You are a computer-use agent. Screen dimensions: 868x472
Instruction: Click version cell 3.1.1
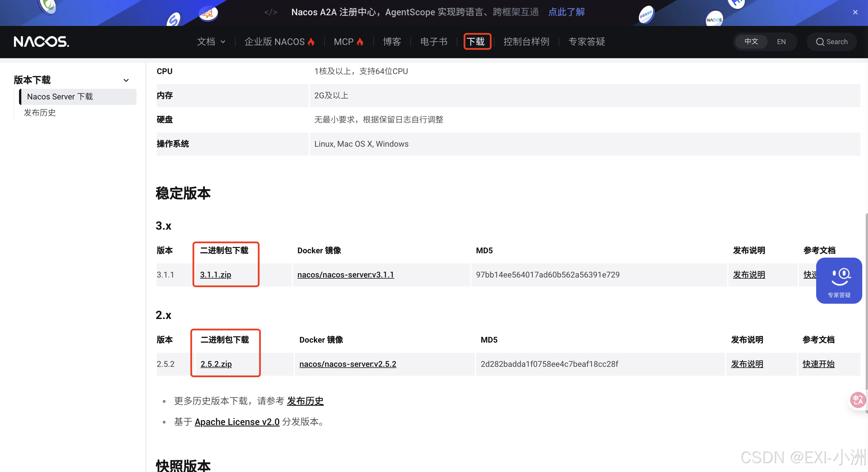(x=165, y=275)
